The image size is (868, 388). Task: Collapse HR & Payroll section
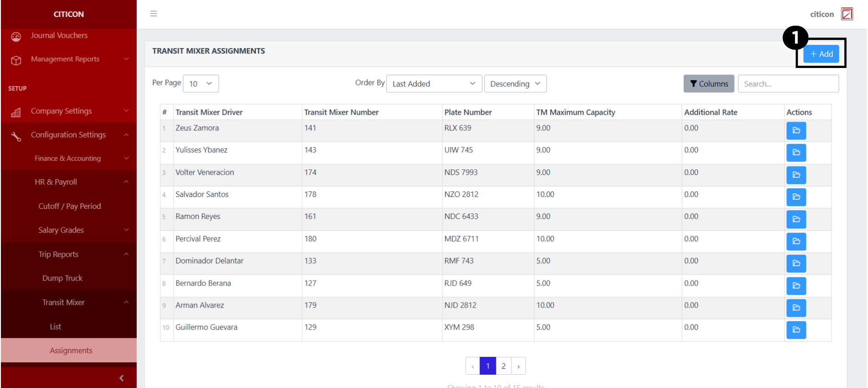click(x=69, y=182)
